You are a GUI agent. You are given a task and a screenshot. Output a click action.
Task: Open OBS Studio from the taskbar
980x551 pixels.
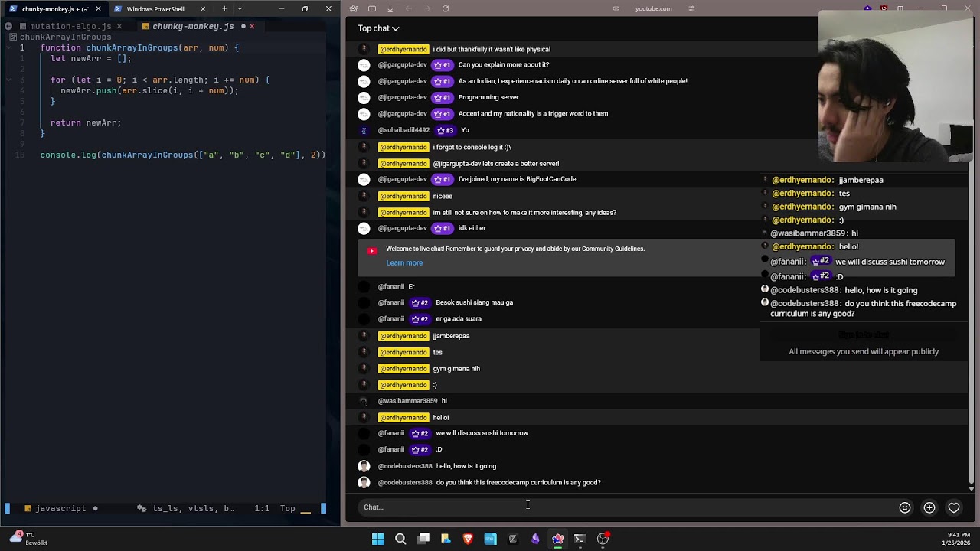tap(603, 539)
